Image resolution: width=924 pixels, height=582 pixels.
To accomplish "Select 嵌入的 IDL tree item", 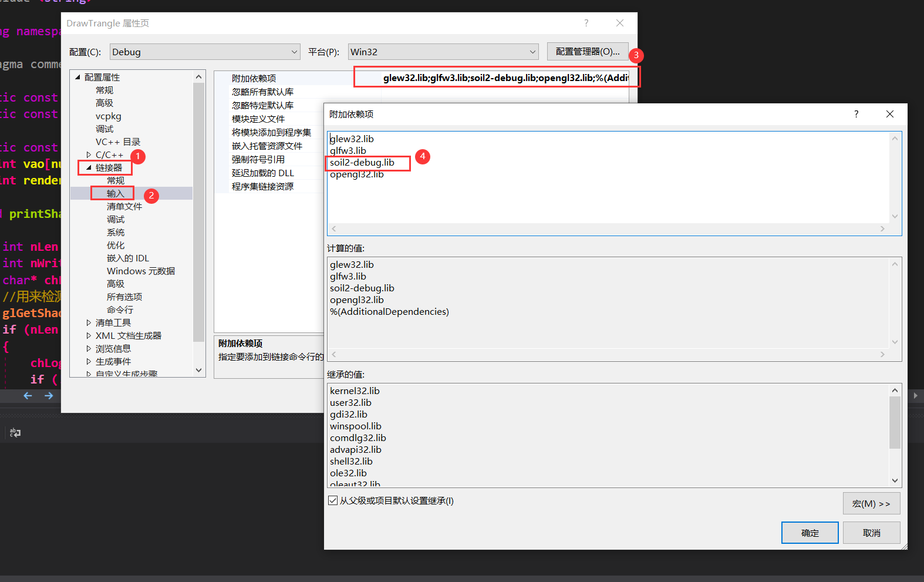I will [128, 258].
